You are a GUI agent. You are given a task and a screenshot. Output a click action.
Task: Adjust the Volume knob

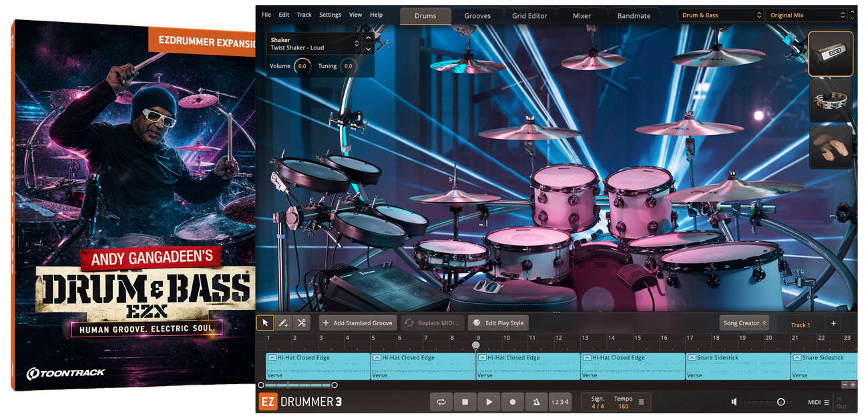[302, 66]
